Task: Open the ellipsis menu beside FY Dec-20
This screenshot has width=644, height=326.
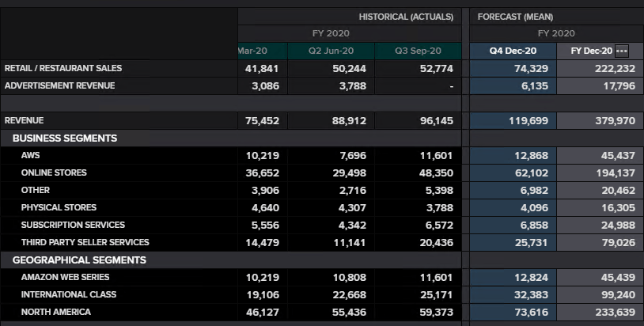Action: (x=622, y=51)
